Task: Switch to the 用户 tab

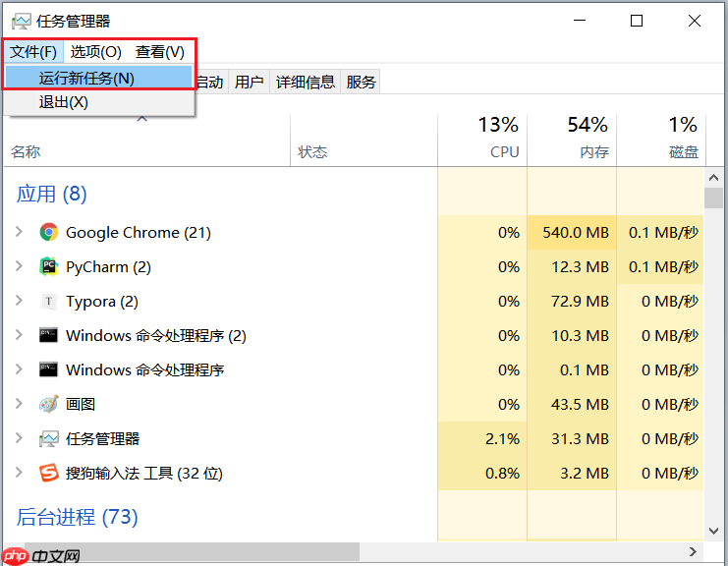Action: coord(249,83)
